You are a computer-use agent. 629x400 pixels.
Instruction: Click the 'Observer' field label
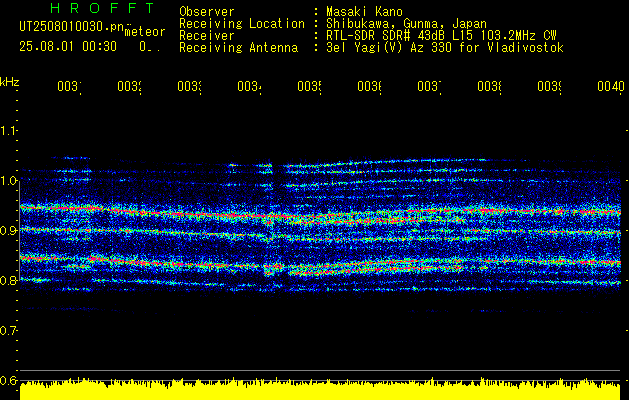tap(207, 12)
